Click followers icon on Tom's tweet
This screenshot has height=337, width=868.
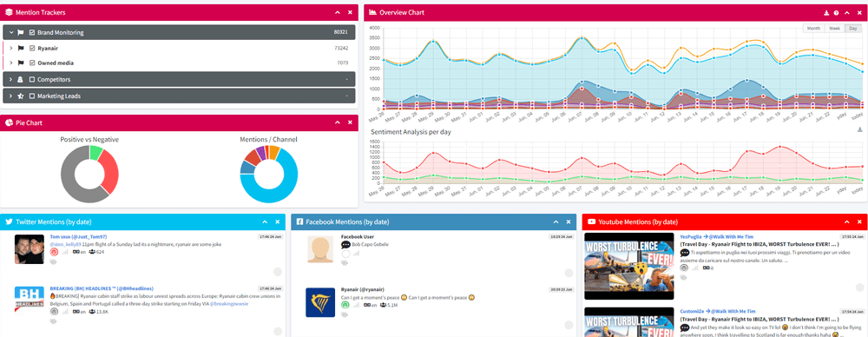click(x=91, y=252)
